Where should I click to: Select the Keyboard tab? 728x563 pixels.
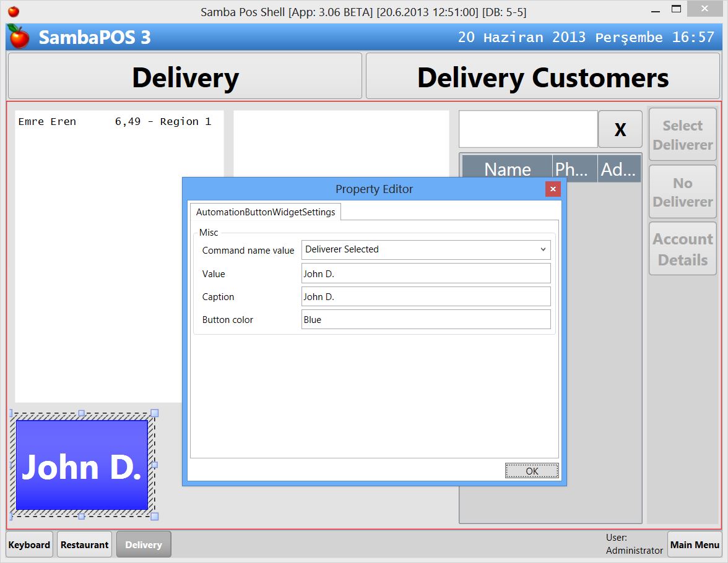tap(28, 544)
